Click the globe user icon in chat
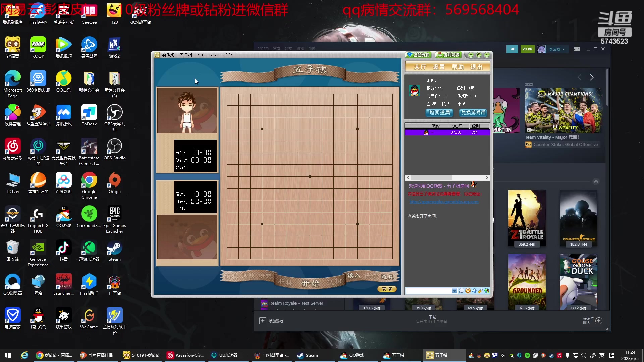This screenshot has height=362, width=644. point(487,291)
